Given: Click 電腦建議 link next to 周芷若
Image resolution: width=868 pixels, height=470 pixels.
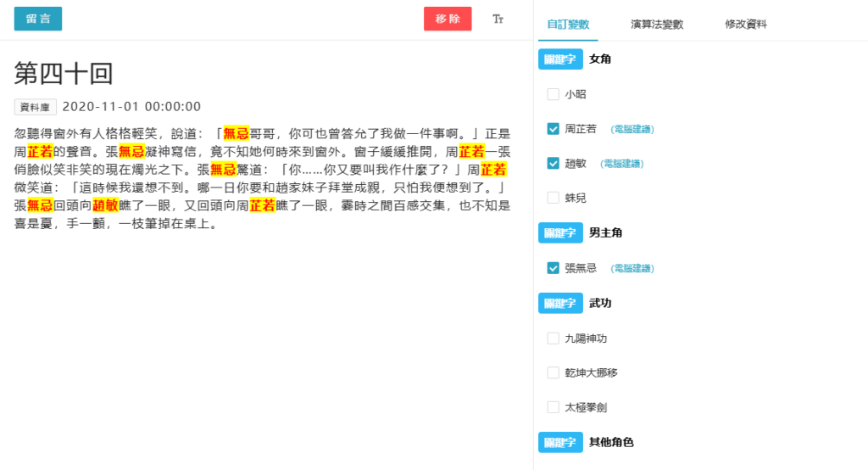Looking at the screenshot, I should 632,129.
